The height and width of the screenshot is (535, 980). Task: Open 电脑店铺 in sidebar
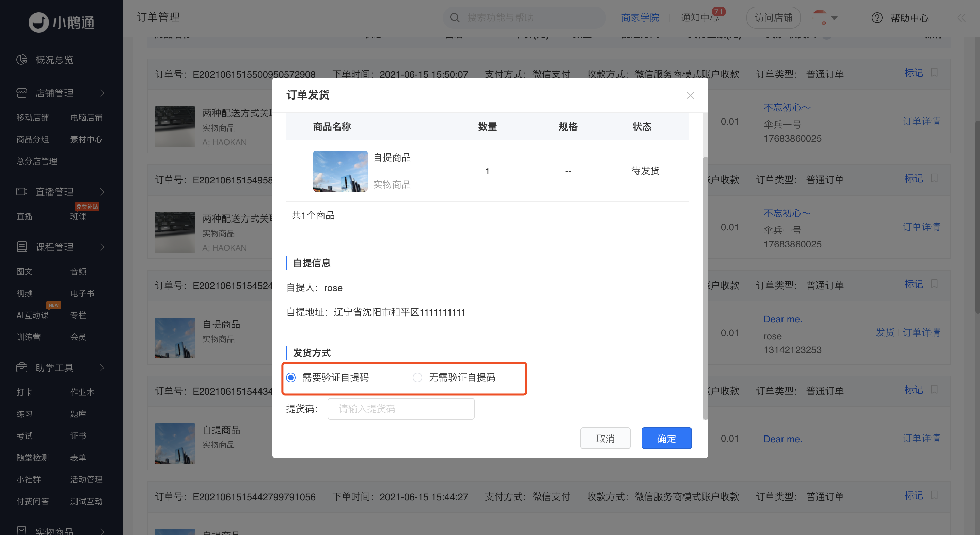[86, 118]
